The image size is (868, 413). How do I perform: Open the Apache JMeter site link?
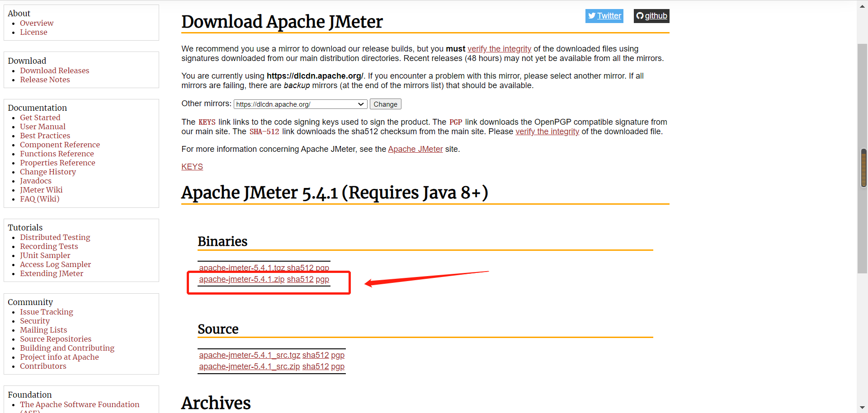point(415,149)
